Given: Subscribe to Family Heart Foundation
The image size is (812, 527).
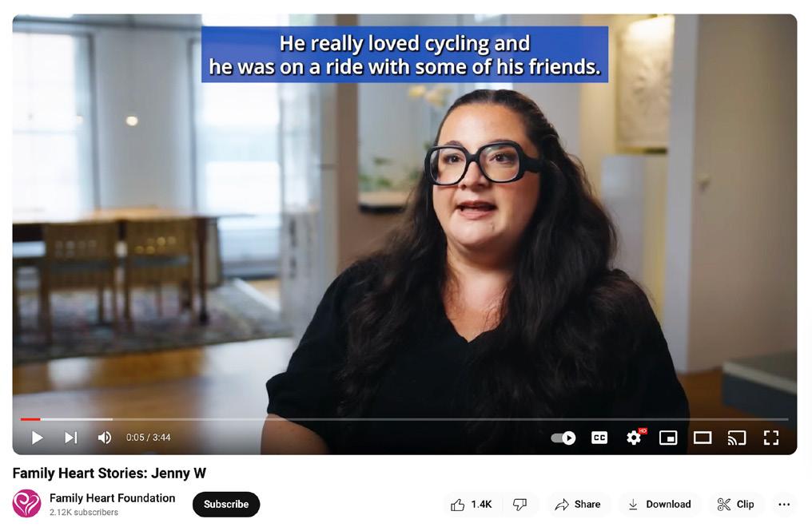Looking at the screenshot, I should click(x=226, y=505).
